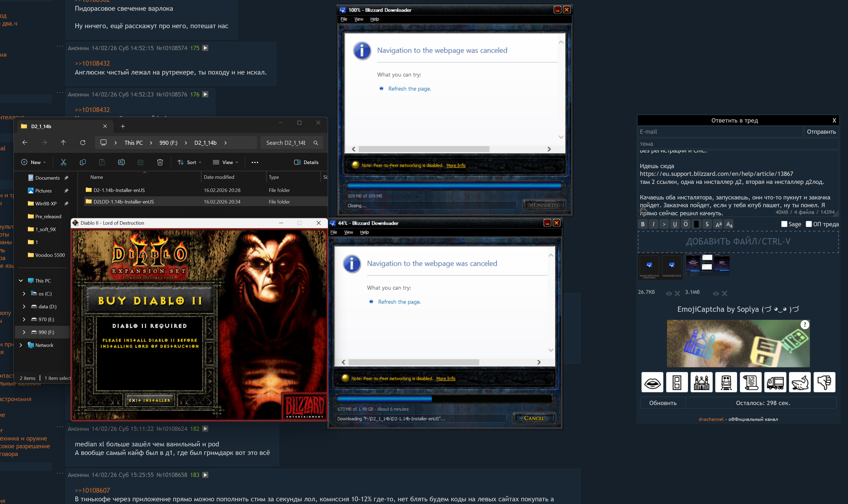Pick the whale emoji captcha tile

[800, 382]
